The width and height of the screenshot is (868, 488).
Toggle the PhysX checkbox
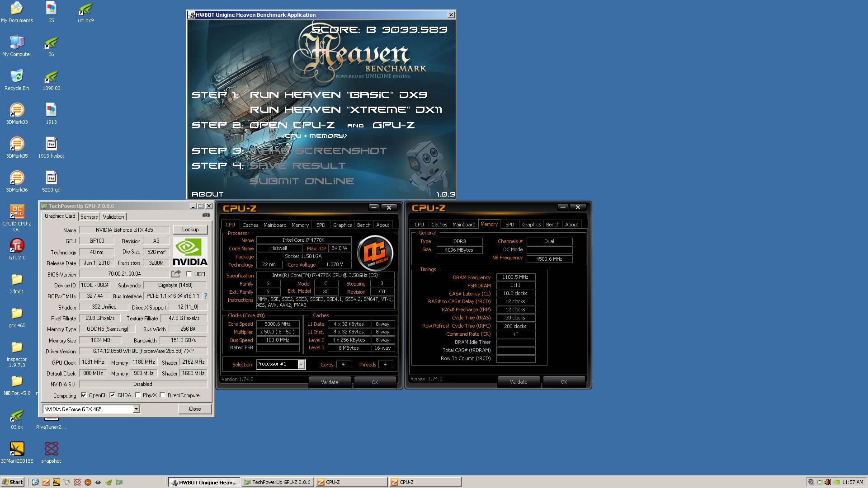point(137,395)
